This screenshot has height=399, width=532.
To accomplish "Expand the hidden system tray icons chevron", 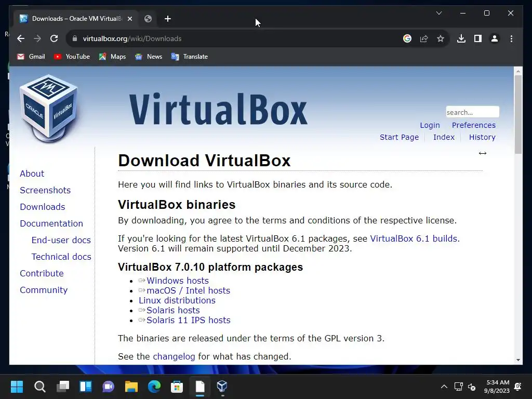I will coord(444,387).
